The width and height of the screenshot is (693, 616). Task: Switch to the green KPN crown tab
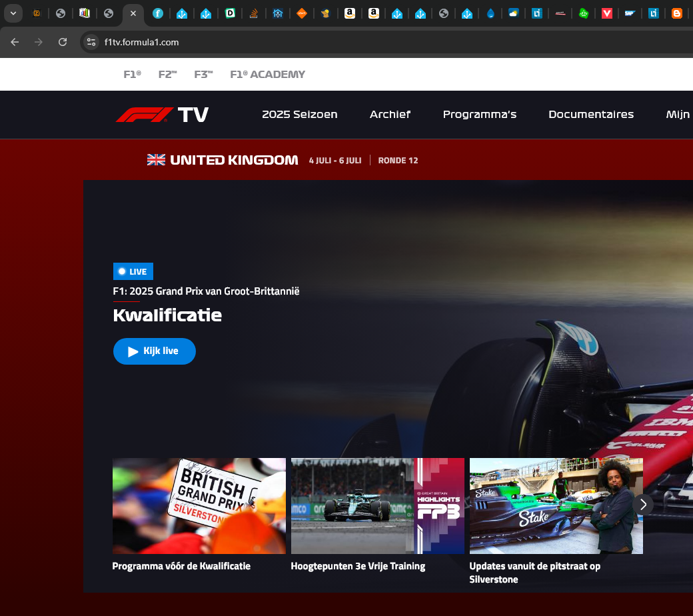pos(584,14)
